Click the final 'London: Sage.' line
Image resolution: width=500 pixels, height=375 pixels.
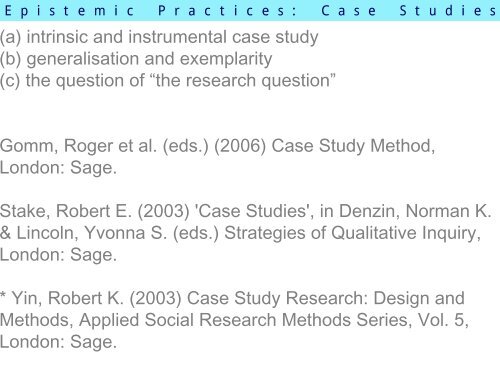tap(58, 342)
